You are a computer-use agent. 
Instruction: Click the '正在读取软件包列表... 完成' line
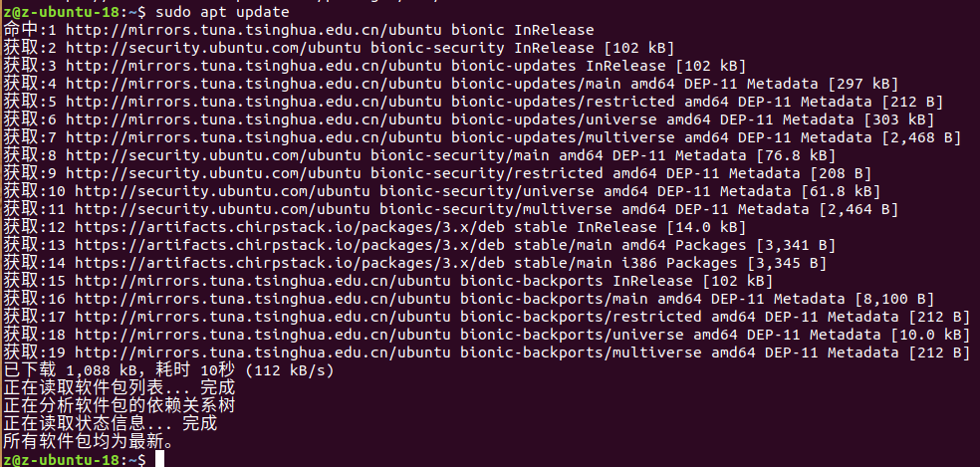pyautogui.click(x=120, y=388)
